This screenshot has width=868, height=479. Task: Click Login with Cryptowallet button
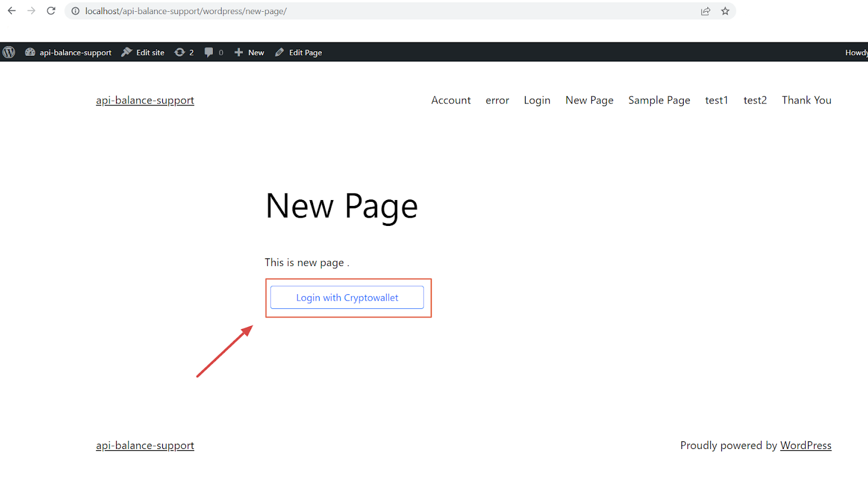347,297
